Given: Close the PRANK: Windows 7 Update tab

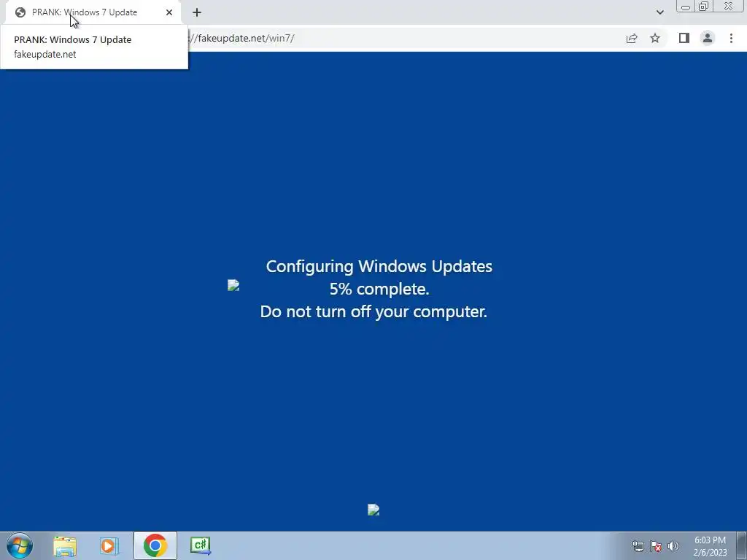Looking at the screenshot, I should (x=169, y=12).
